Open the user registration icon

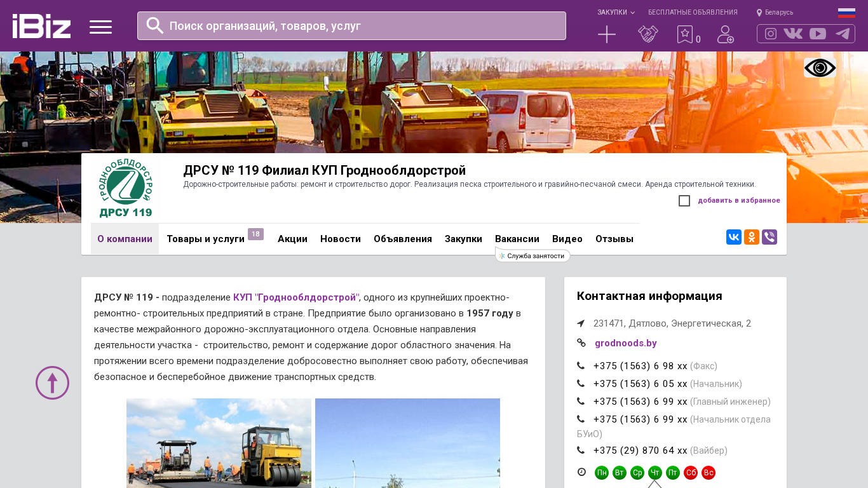(726, 34)
